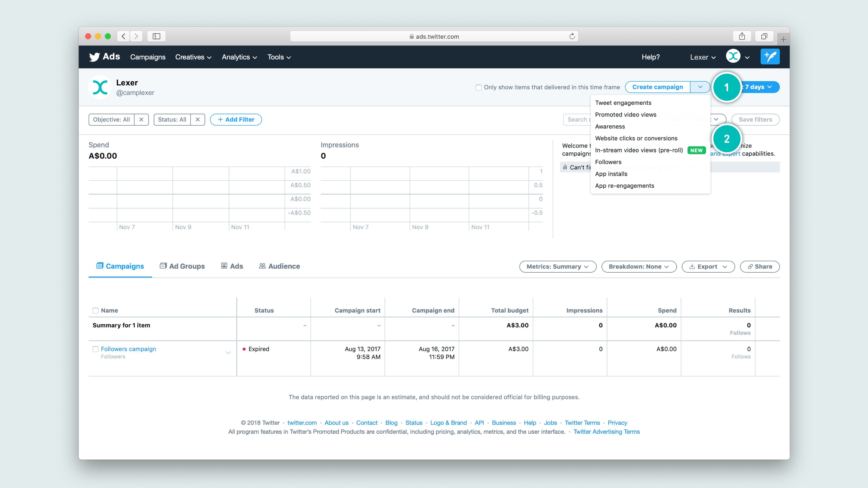Click the Status: All filter chip
The width and height of the screenshot is (868, 488).
[172, 120]
